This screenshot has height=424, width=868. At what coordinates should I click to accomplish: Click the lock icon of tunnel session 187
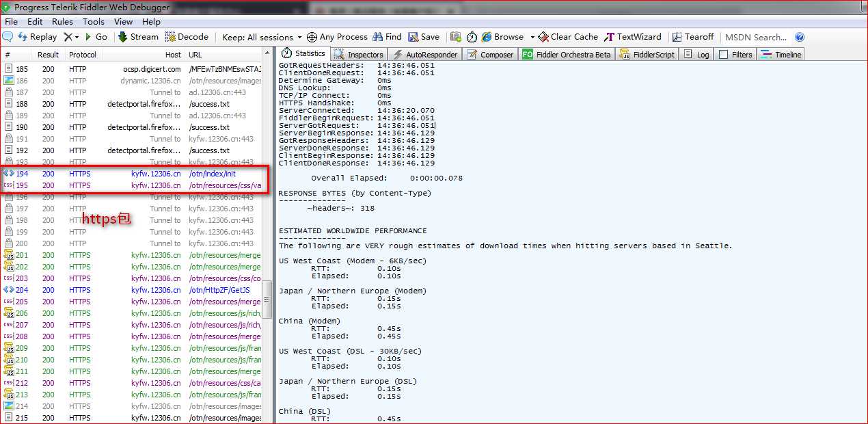click(x=9, y=92)
